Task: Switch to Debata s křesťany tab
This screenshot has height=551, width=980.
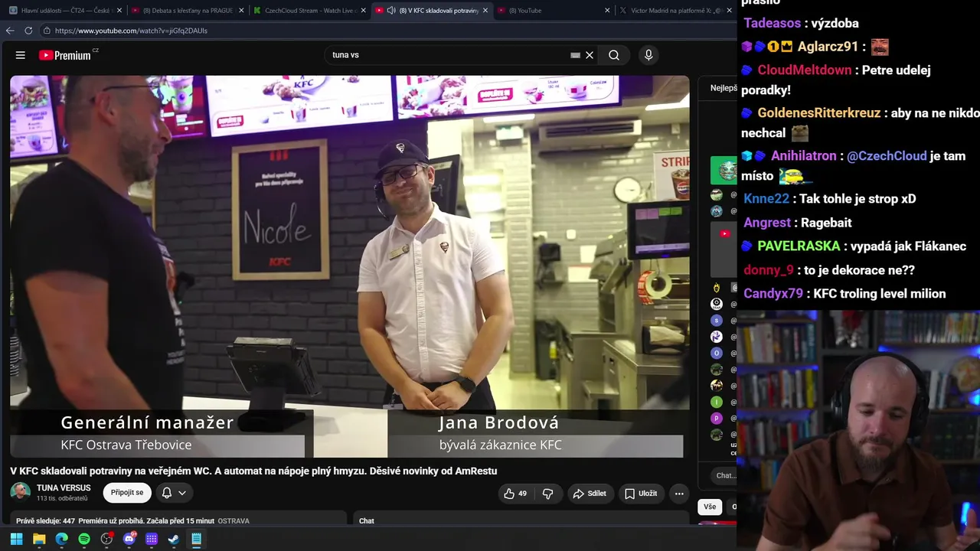Action: pos(188,11)
